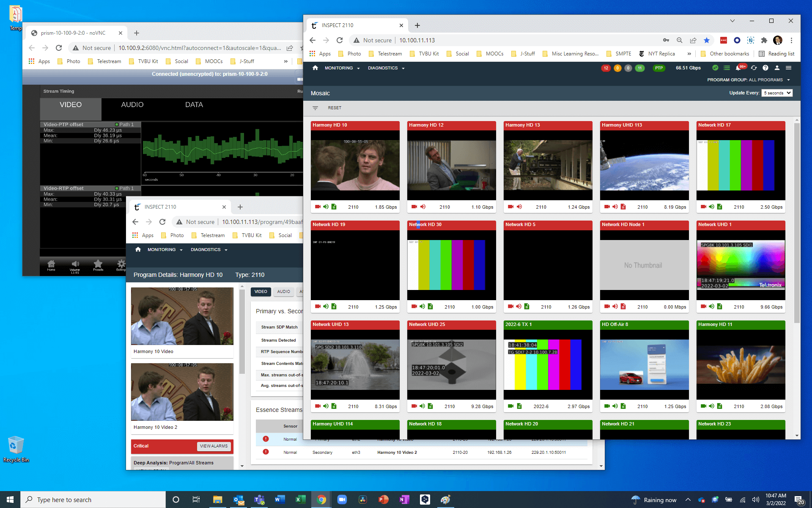
Task: Click the data document icon under Network HD 17
Action: [719, 207]
